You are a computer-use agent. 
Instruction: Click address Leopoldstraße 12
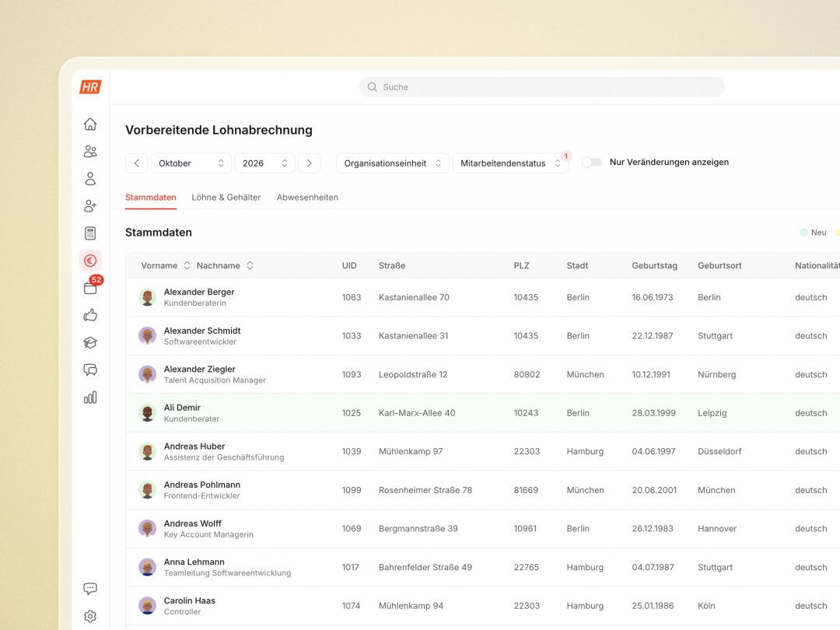coord(413,374)
